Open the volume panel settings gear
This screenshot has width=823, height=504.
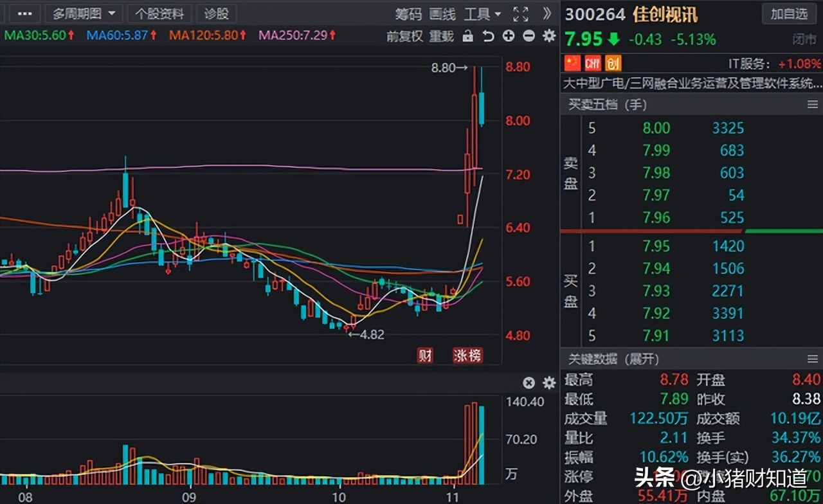click(548, 382)
